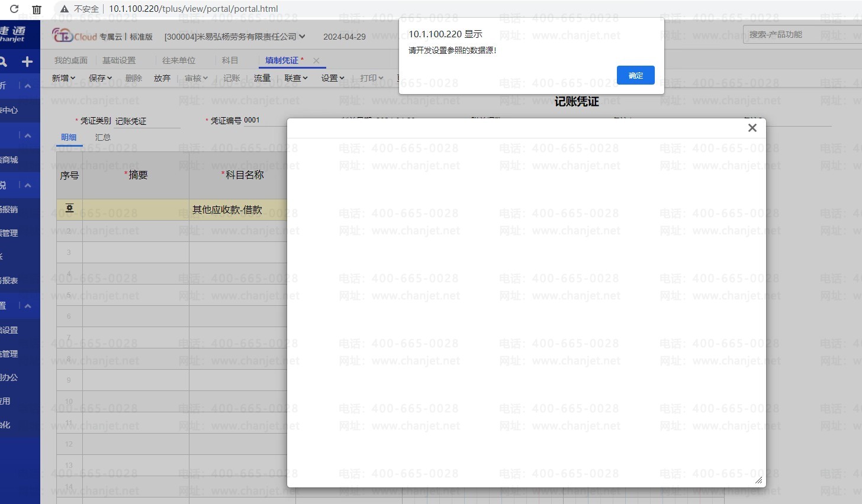The height and width of the screenshot is (504, 862).
Task: Click the 记账 toolbar button
Action: click(x=232, y=78)
